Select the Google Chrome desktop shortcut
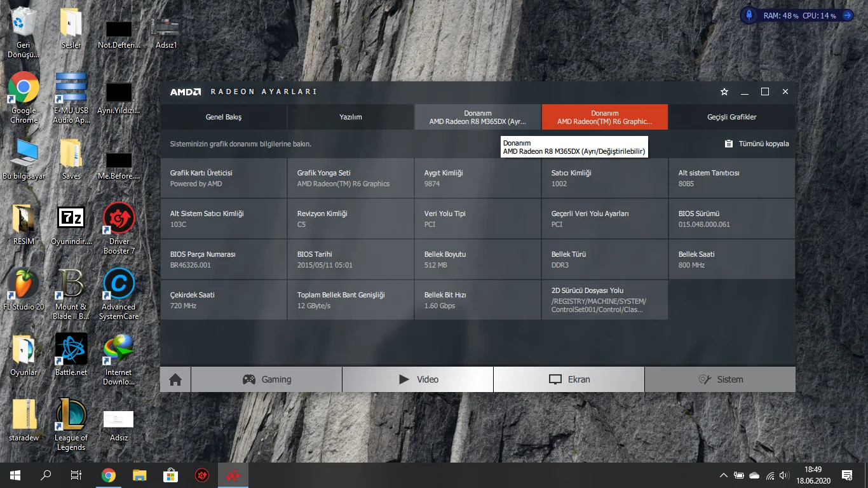The image size is (868, 488). coord(24,98)
